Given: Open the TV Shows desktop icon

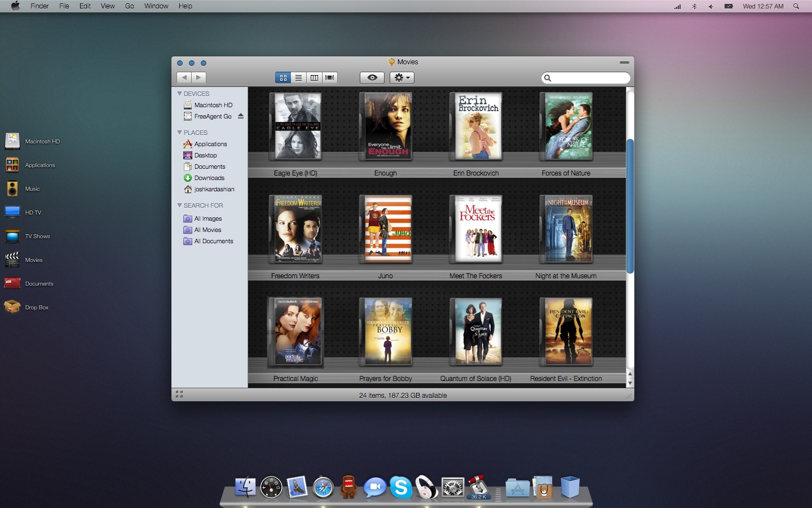Looking at the screenshot, I should pyautogui.click(x=12, y=236).
